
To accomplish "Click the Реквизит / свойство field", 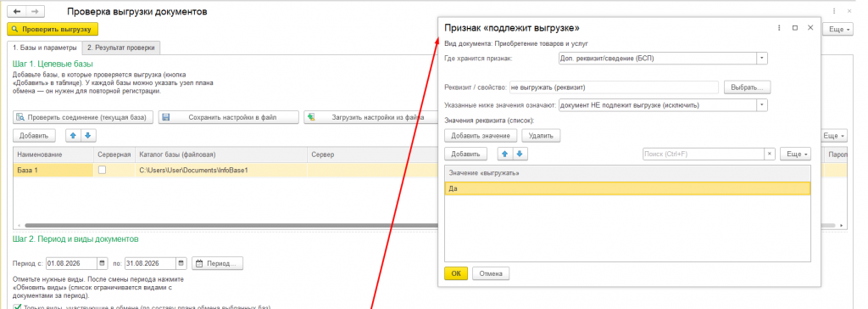I will point(614,87).
